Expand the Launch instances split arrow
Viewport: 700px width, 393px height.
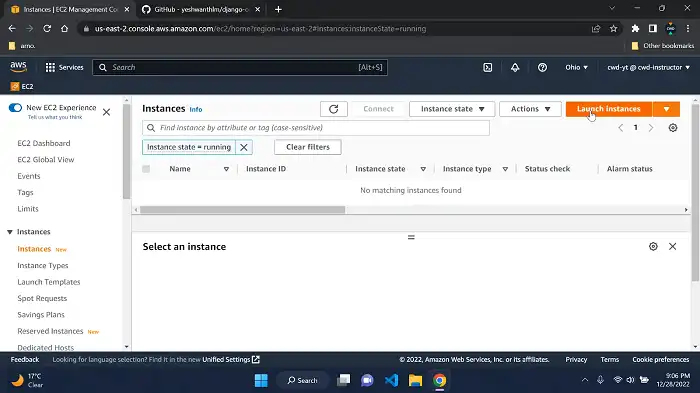(667, 109)
